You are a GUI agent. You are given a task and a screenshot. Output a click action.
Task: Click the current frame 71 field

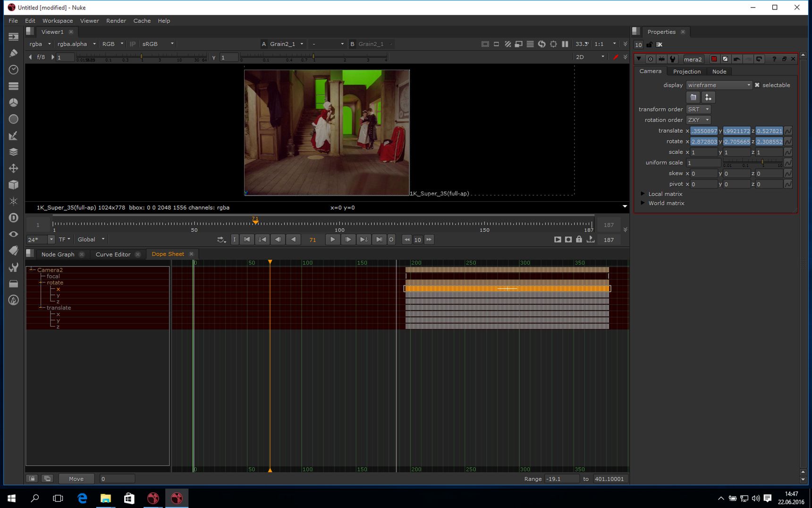tap(313, 240)
